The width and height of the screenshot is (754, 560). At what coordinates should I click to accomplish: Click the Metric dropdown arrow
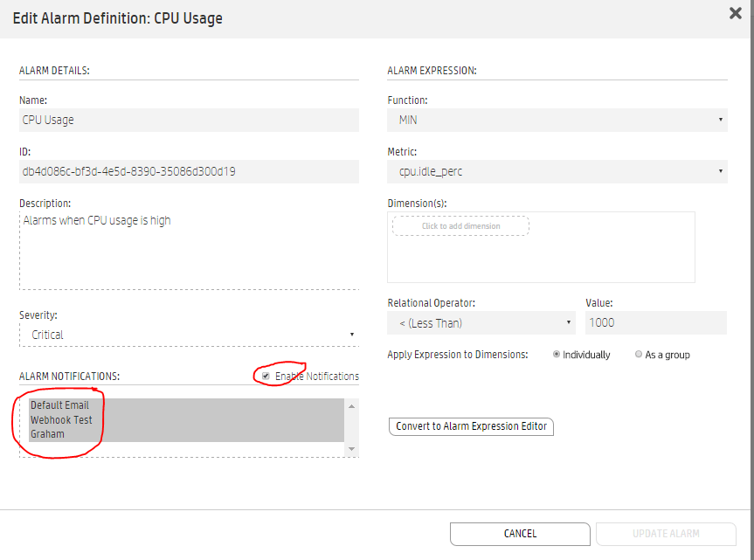click(x=721, y=171)
